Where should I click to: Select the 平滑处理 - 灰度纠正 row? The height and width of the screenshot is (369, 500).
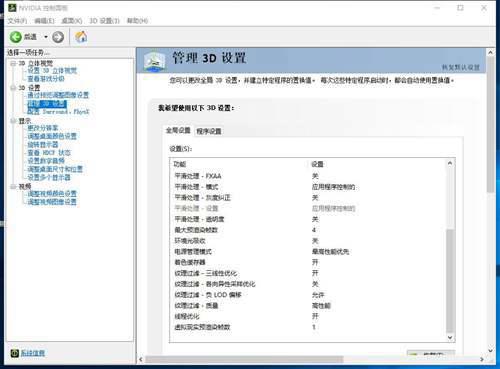pyautogui.click(x=308, y=198)
